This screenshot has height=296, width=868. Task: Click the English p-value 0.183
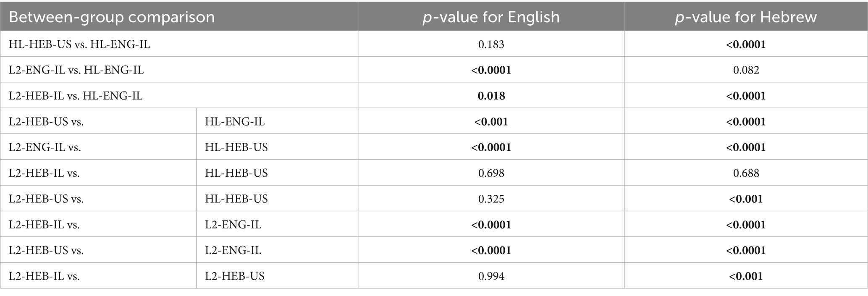point(491,44)
